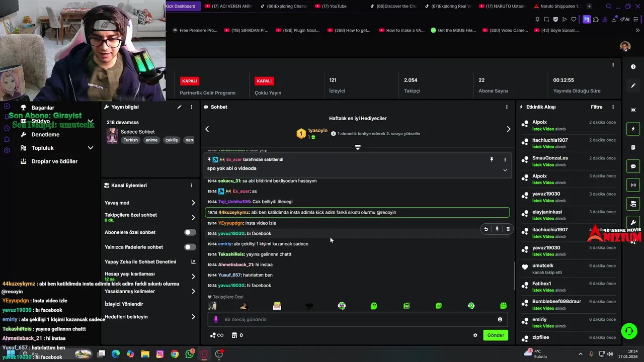Open the Kanal Eylemleri three-dot menu

[x=191, y=186]
